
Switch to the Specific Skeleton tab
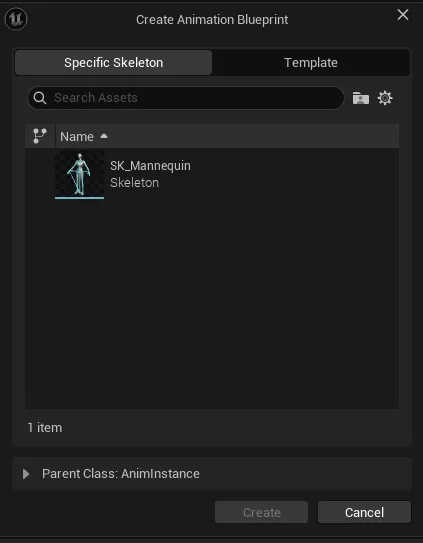pos(113,63)
